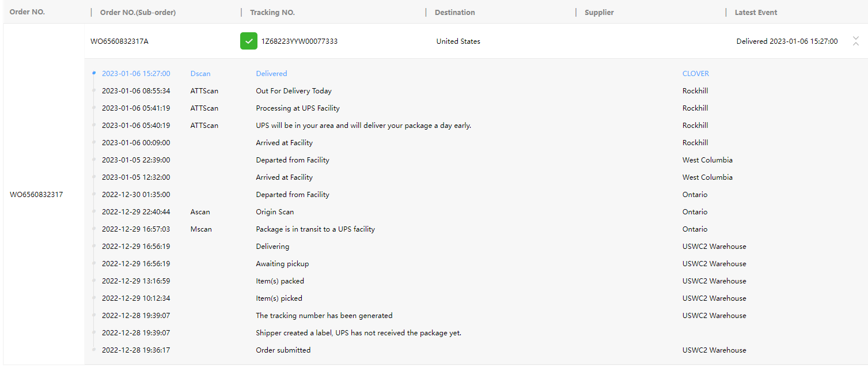
Task: Click the Destination column header
Action: click(x=455, y=13)
